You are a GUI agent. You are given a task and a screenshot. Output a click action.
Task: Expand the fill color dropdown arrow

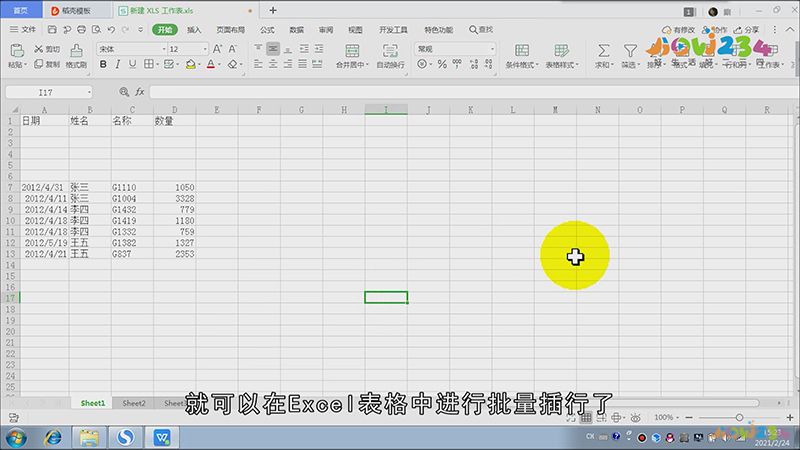coord(199,64)
